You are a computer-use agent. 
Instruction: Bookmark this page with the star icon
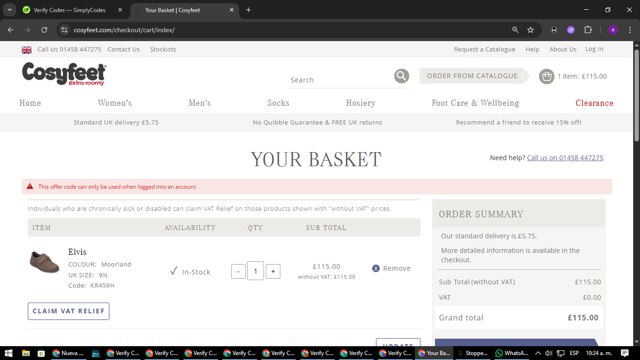click(530, 30)
